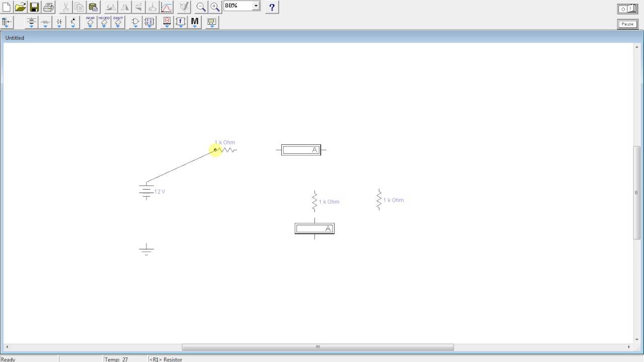Screen dimensions: 644x362
Task: Paste from clipboard icon
Action: (x=93, y=7)
